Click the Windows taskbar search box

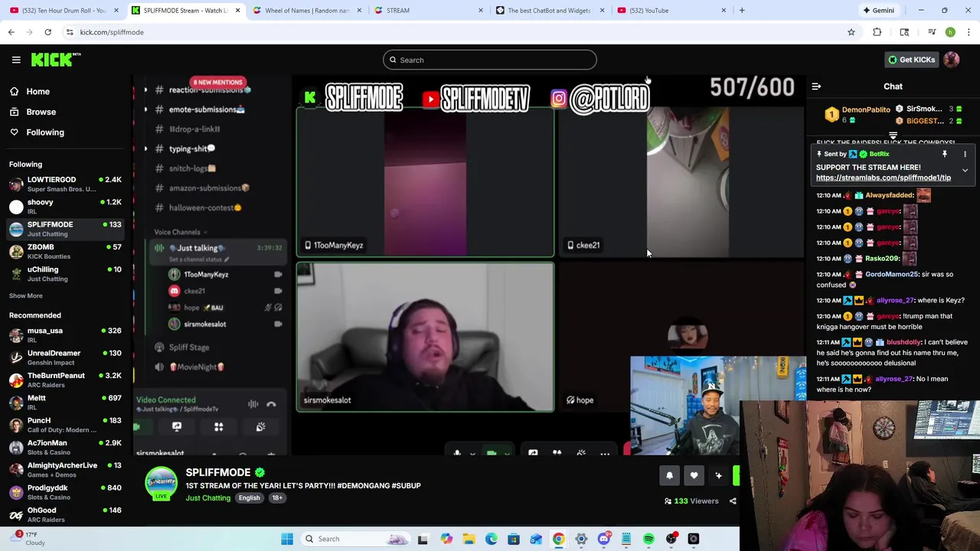tap(356, 539)
